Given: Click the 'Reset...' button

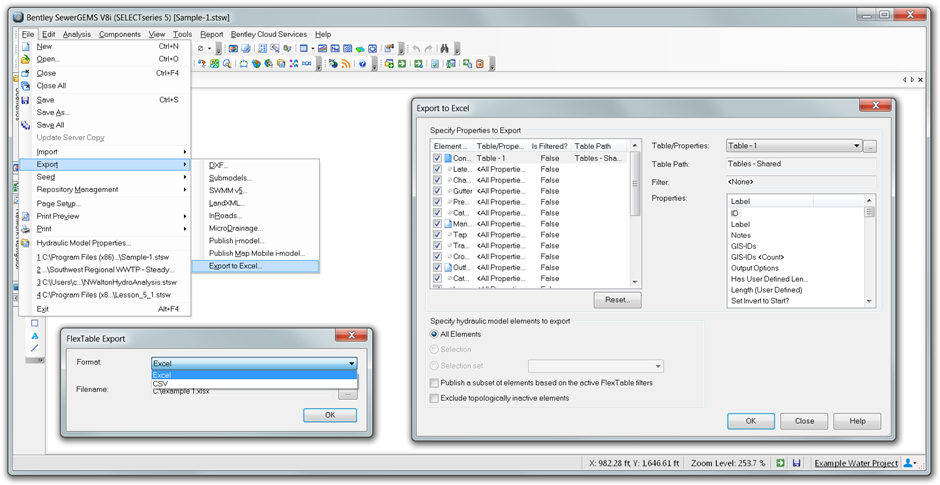Looking at the screenshot, I should pyautogui.click(x=617, y=300).
